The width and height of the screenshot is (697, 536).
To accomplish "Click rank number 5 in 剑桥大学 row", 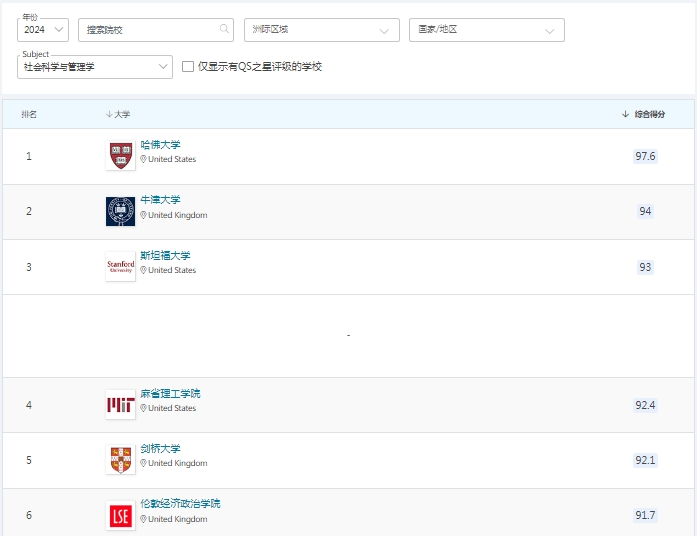I will click(29, 460).
